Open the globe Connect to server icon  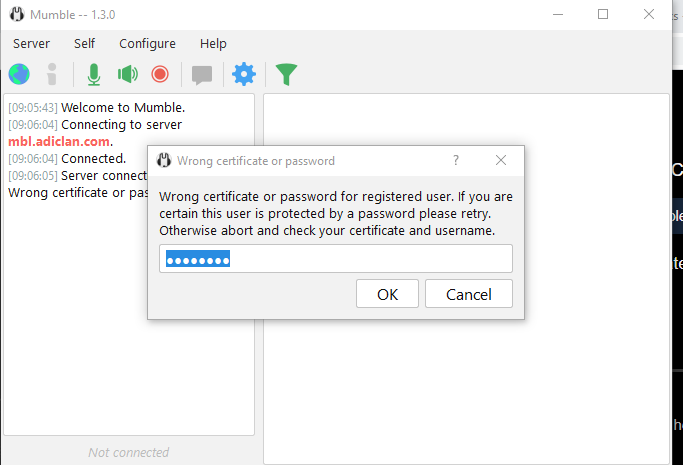(19, 74)
